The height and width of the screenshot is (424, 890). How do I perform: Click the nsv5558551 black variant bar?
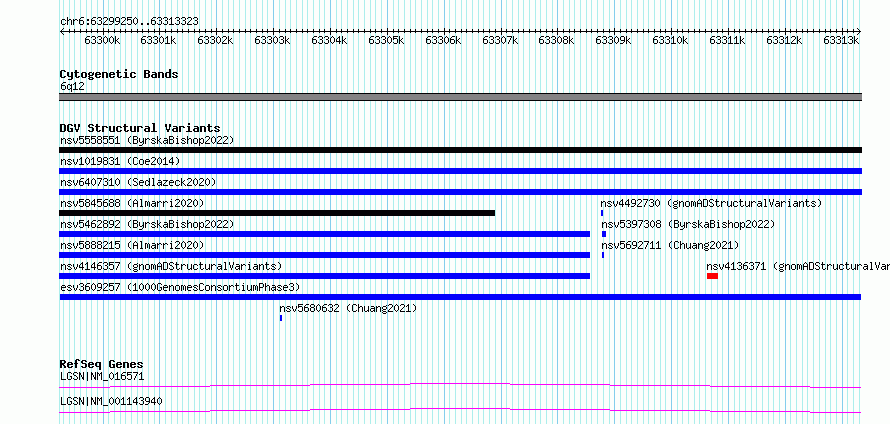click(460, 150)
